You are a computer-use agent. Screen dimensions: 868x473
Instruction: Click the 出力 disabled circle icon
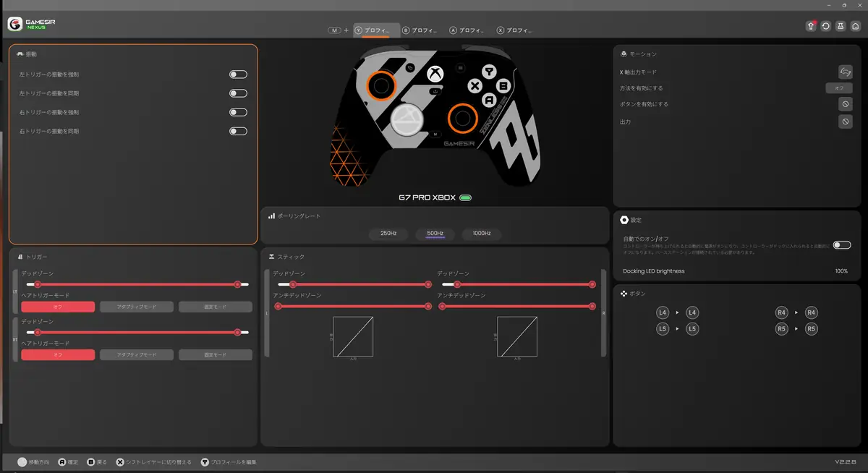coord(845,122)
